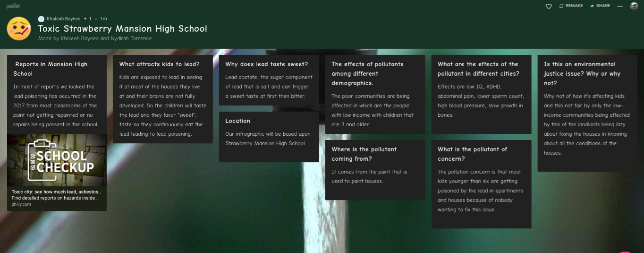
Task: Click the REMAKE button
Action: (x=571, y=6)
